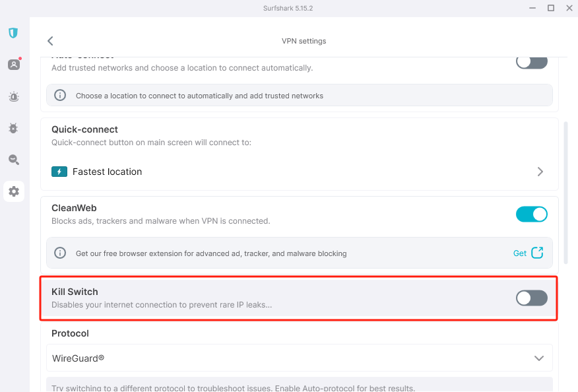Go back using the left arrow
This screenshot has height=392, width=578.
[51, 41]
